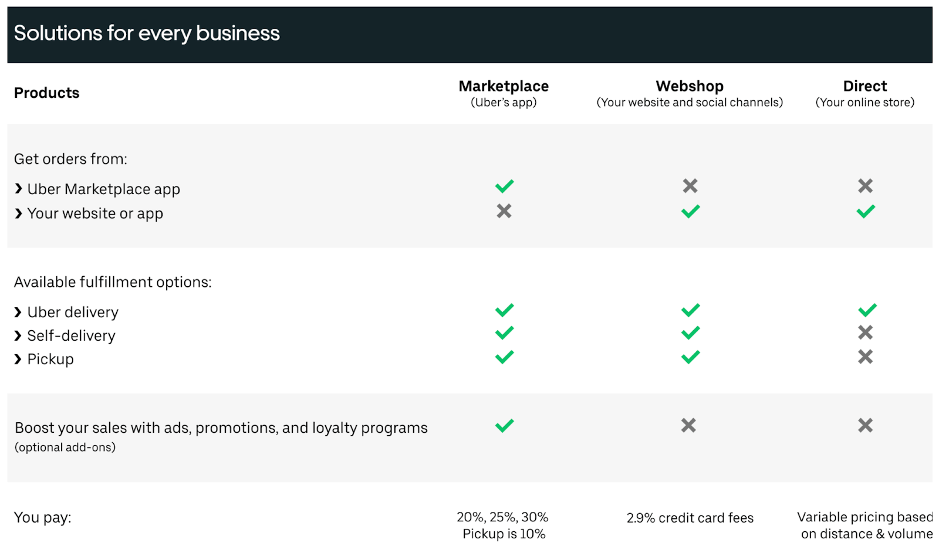Expand the Uber Marketplace app chevron

tap(18, 189)
